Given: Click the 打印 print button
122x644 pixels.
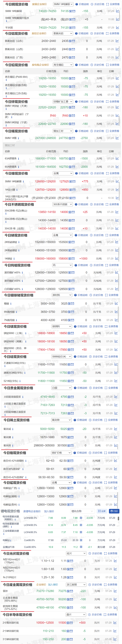Looking at the screenshot, I should [114, 511].
